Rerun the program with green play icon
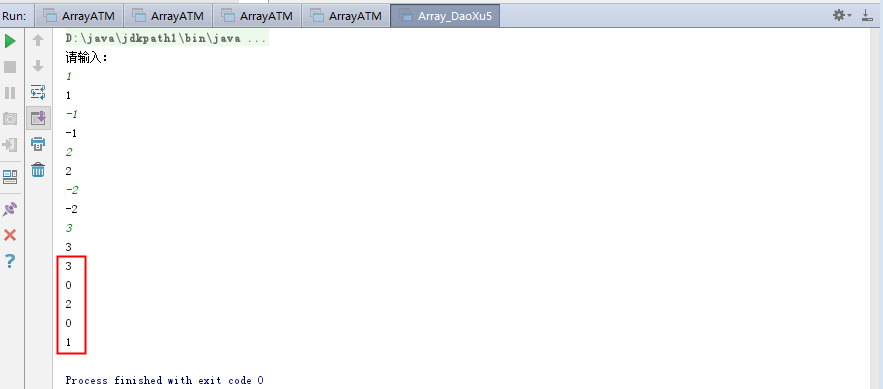 [x=10, y=41]
